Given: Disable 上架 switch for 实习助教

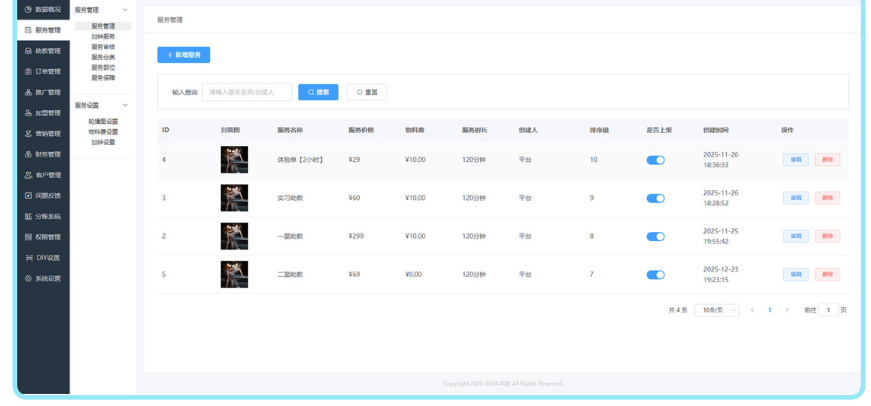Looking at the screenshot, I should [x=655, y=198].
